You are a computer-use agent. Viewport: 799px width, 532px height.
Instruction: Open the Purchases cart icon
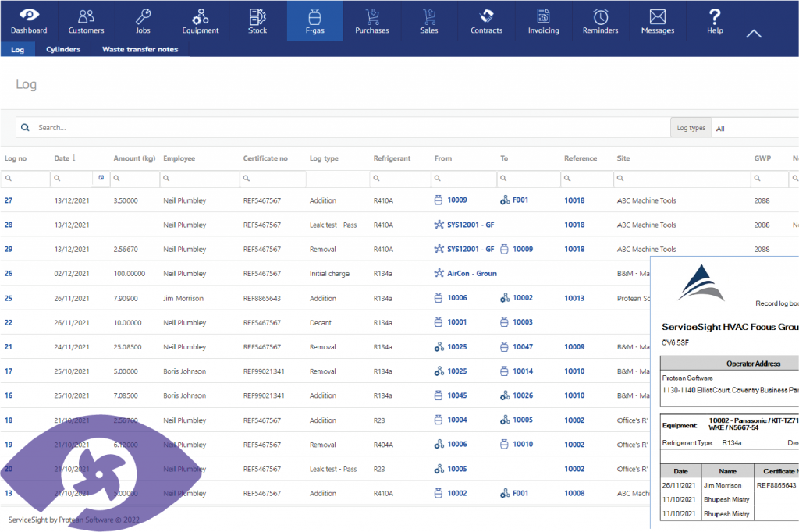[372, 16]
